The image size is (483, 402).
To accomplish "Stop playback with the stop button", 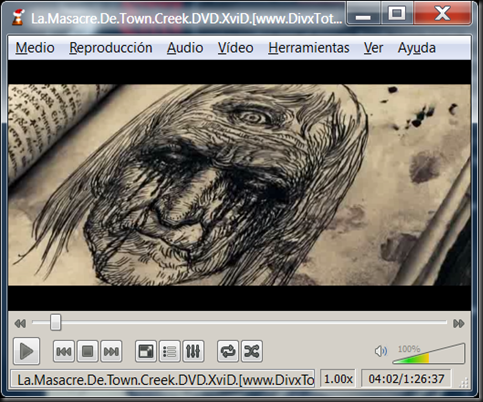I will [87, 351].
